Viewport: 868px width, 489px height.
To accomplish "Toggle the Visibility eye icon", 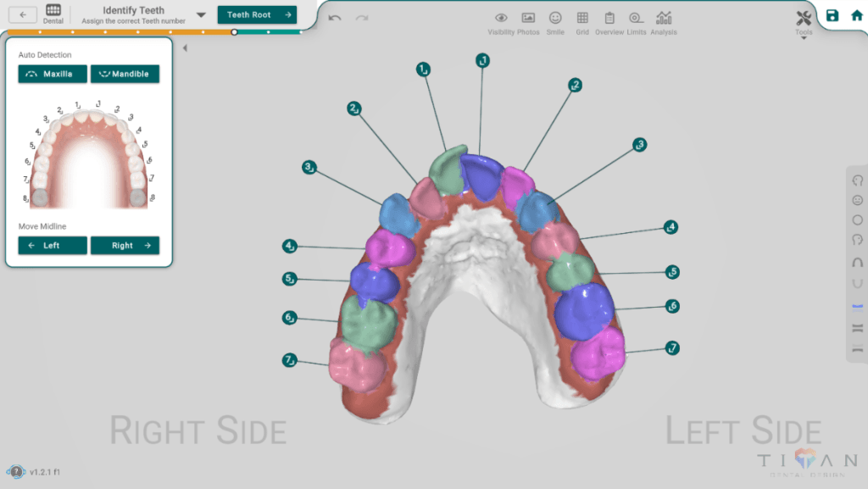I will tap(501, 23).
